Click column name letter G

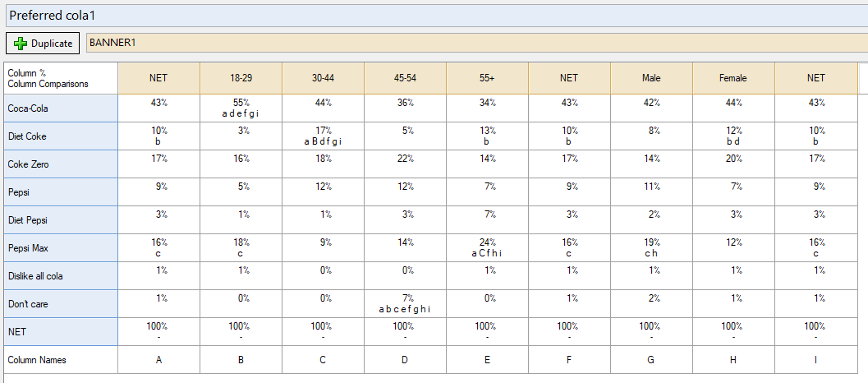tap(651, 360)
